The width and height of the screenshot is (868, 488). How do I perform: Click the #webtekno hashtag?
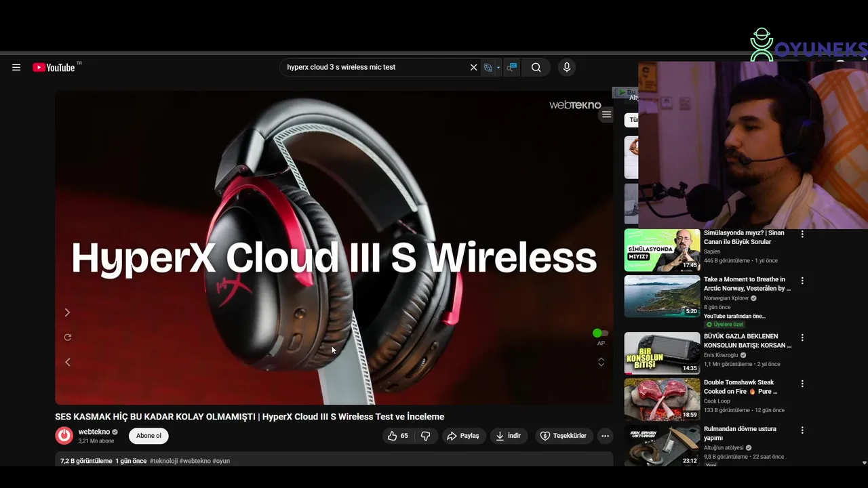pos(195,461)
